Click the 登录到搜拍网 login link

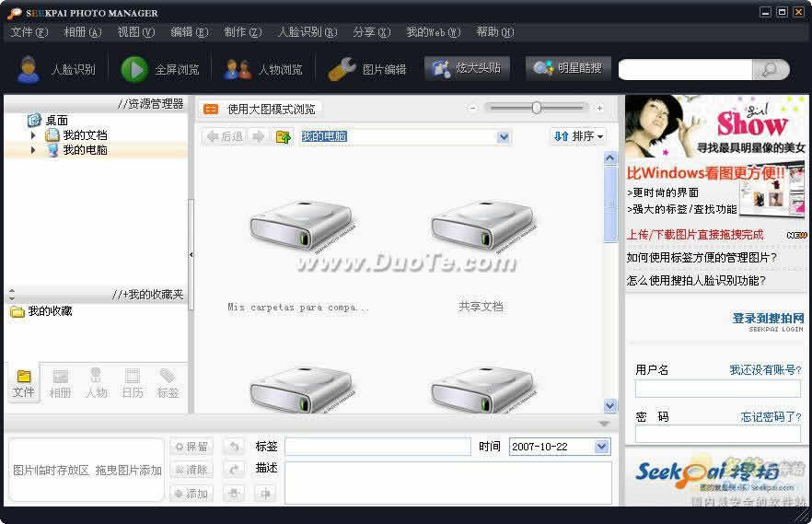(x=768, y=319)
